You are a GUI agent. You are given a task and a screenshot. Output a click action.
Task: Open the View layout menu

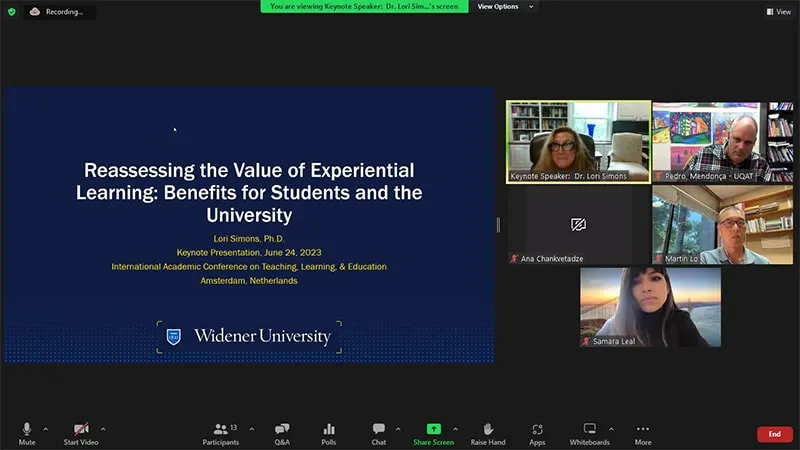click(x=778, y=12)
